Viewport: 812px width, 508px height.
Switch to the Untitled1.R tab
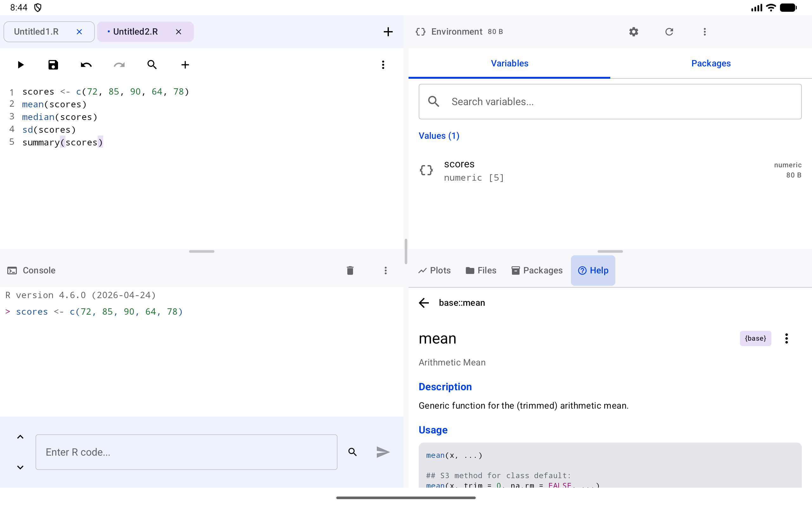[x=49, y=32]
